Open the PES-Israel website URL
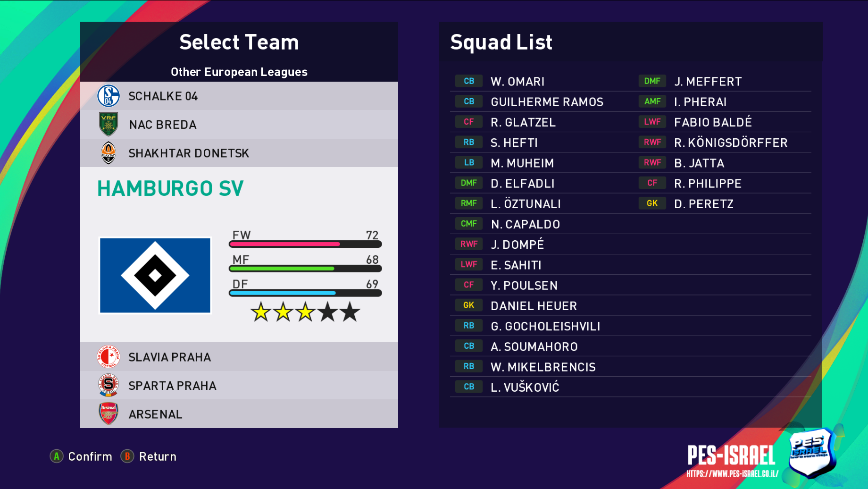Viewport: 868px width, 489px height. 732,473
